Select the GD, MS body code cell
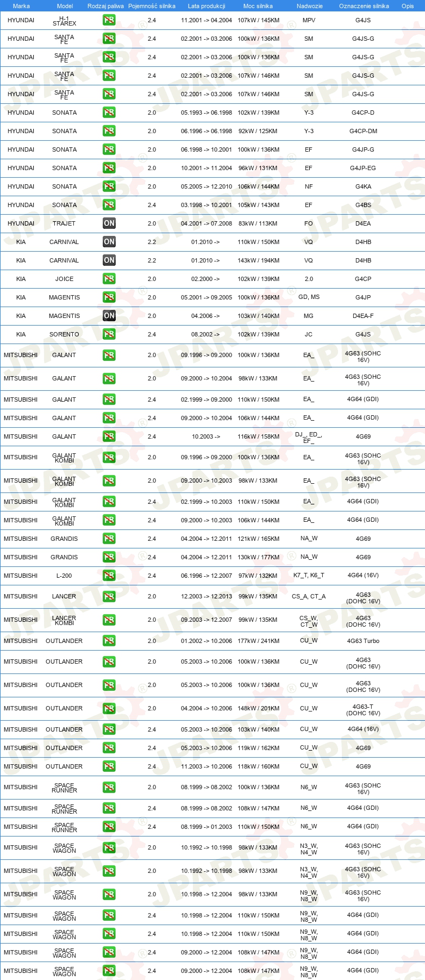Viewport: 425px width, 980px height. click(309, 297)
